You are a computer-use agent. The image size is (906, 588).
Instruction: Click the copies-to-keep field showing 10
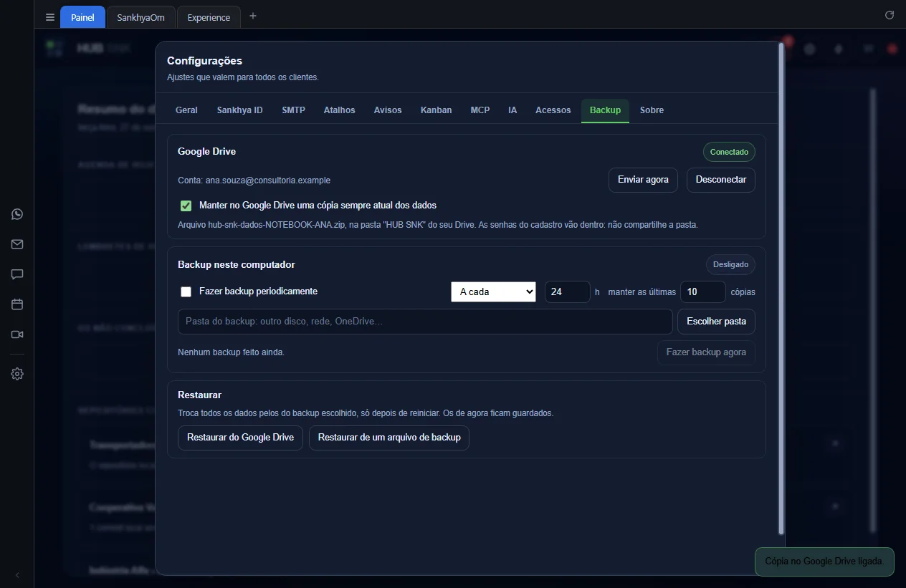click(x=702, y=292)
